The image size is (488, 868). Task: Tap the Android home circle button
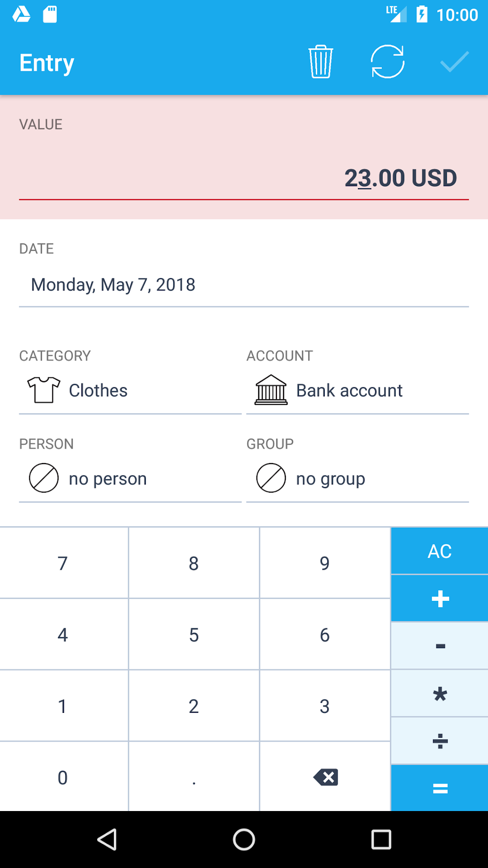point(244,839)
